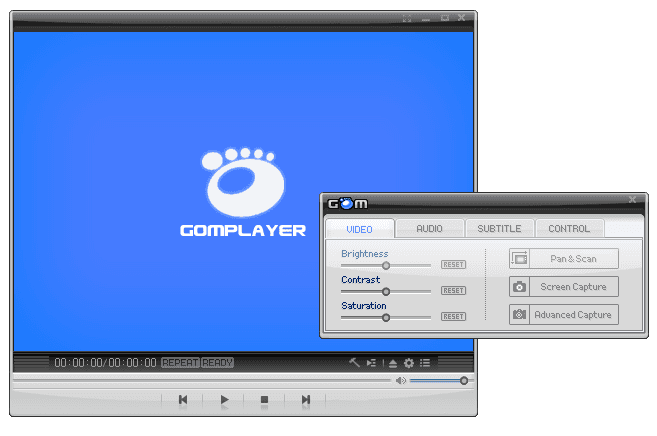Click the Contrast label
Viewport: 657px width, 436px height.
[x=361, y=280]
